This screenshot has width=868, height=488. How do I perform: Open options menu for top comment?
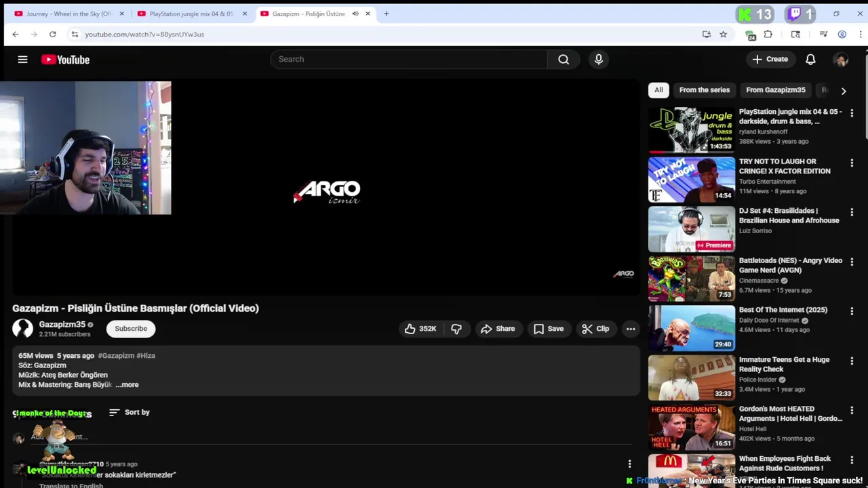pyautogui.click(x=629, y=464)
